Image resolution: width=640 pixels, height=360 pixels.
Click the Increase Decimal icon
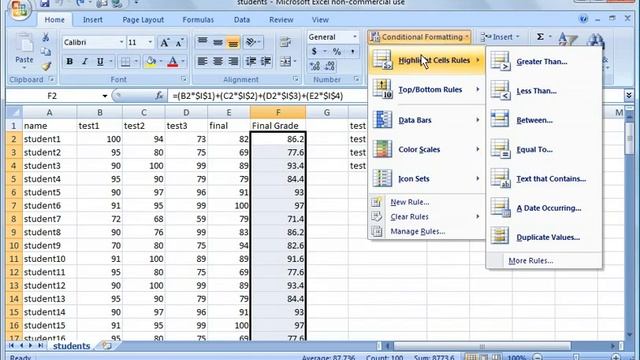click(315, 66)
